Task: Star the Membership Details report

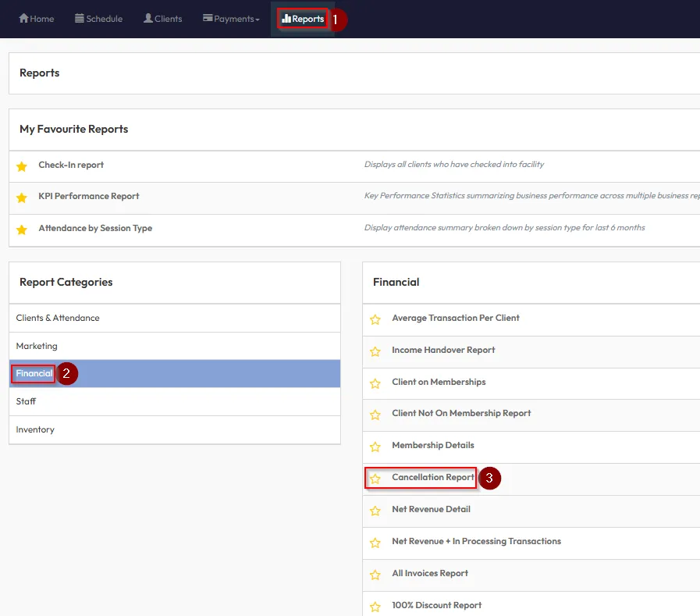Action: point(375,447)
